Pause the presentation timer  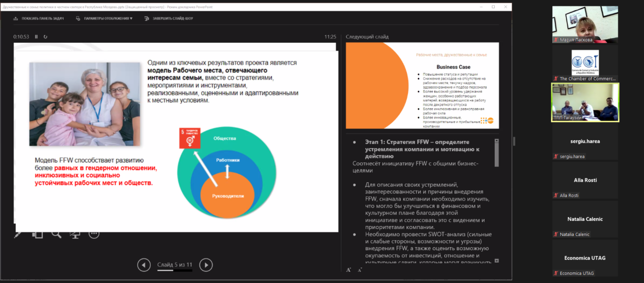36,36
